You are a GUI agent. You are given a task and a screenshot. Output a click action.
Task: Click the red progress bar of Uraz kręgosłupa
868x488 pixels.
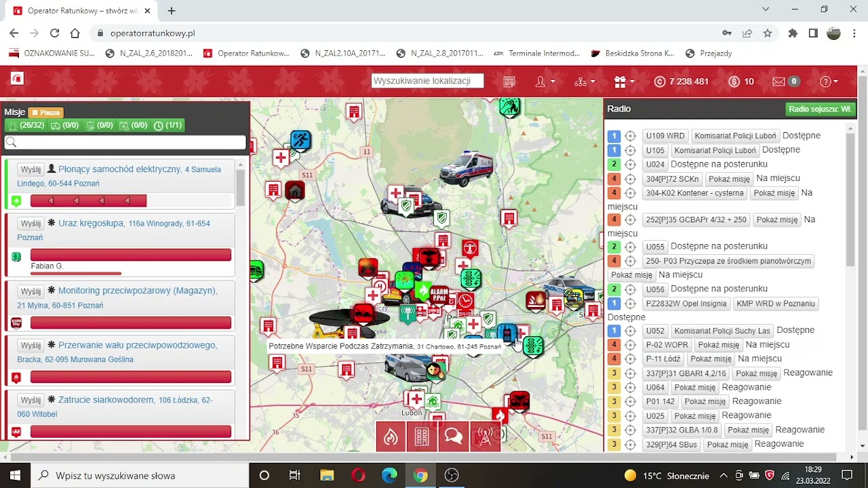point(131,255)
